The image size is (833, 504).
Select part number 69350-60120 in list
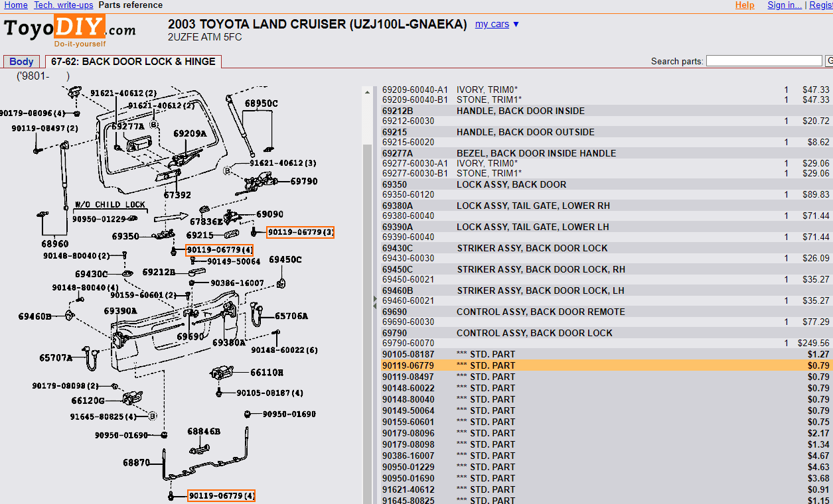[408, 194]
